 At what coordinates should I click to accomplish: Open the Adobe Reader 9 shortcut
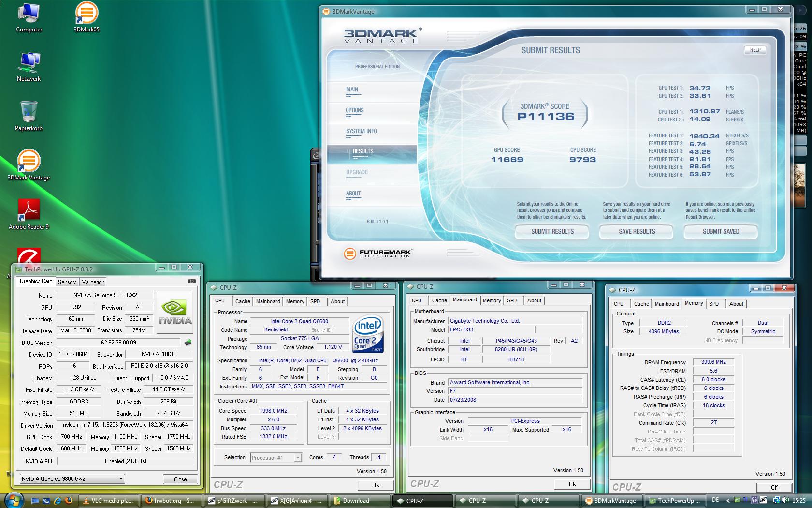[x=29, y=215]
